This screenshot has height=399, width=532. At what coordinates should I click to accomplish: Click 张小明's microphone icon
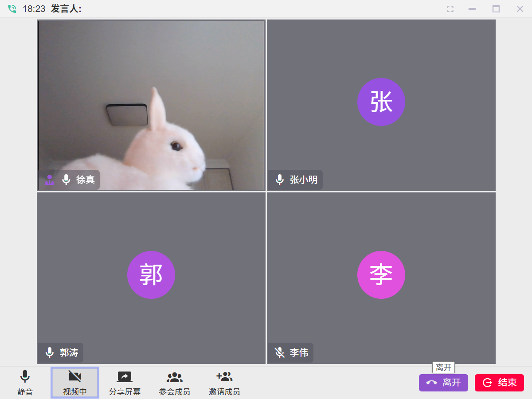[280, 180]
